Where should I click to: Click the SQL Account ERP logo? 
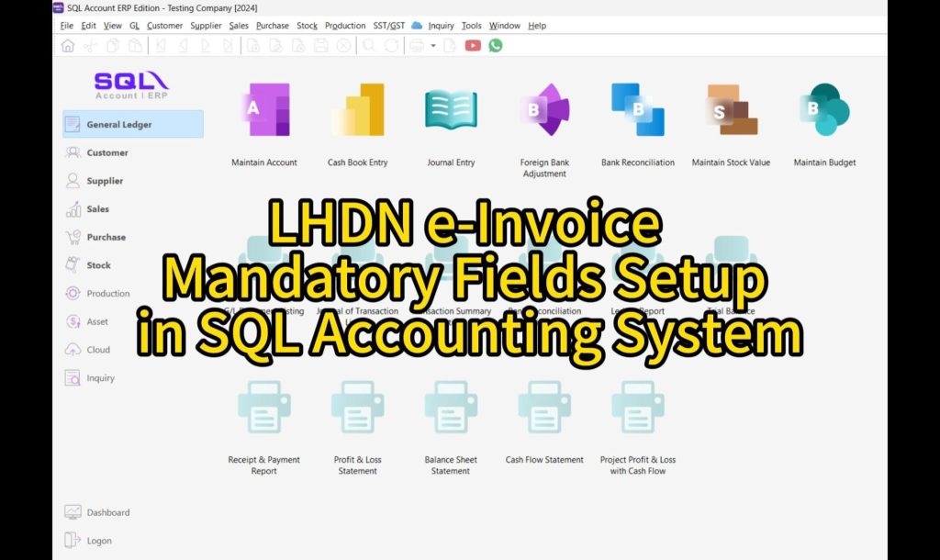131,85
